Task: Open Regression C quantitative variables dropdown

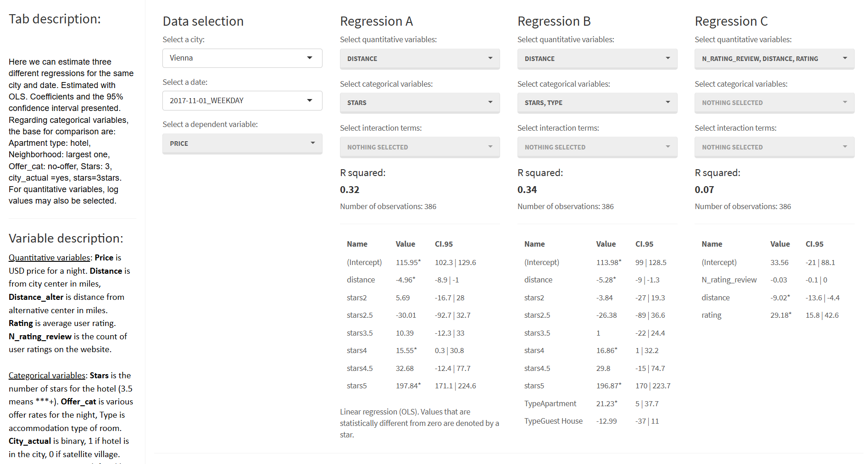Action: (774, 59)
